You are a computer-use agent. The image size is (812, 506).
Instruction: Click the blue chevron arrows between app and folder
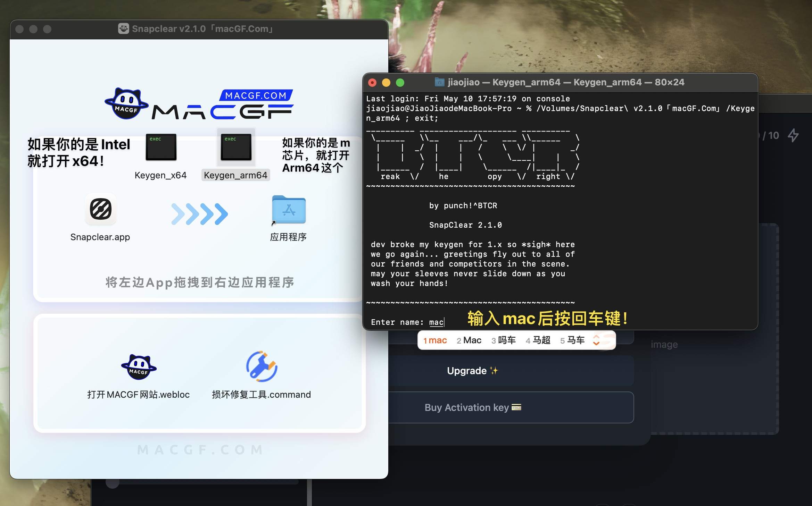pos(199,214)
